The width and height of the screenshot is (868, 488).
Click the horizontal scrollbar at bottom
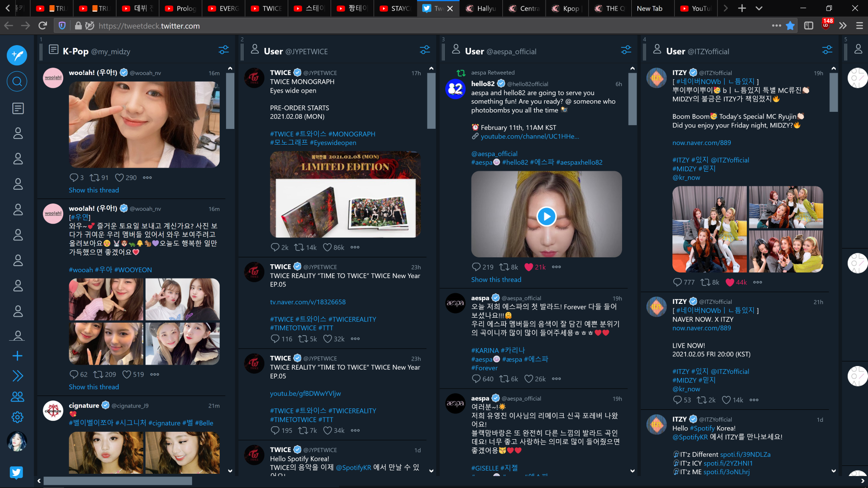pos(118,481)
